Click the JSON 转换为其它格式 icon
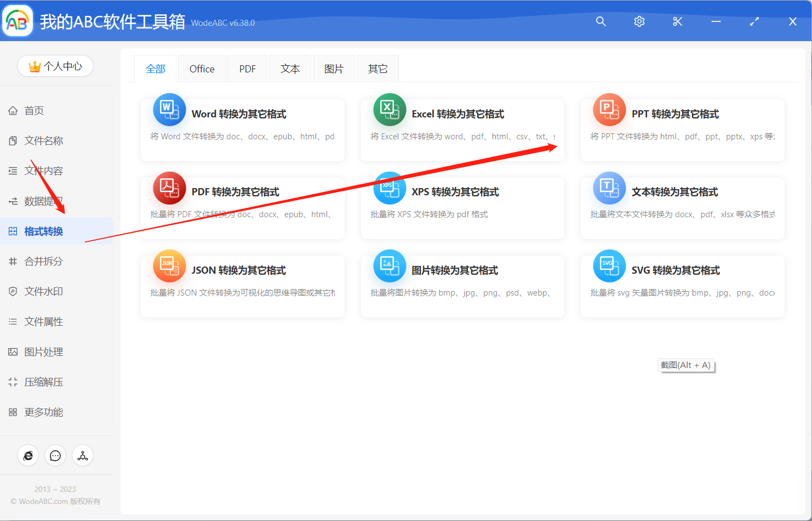This screenshot has width=812, height=521. coord(169,265)
